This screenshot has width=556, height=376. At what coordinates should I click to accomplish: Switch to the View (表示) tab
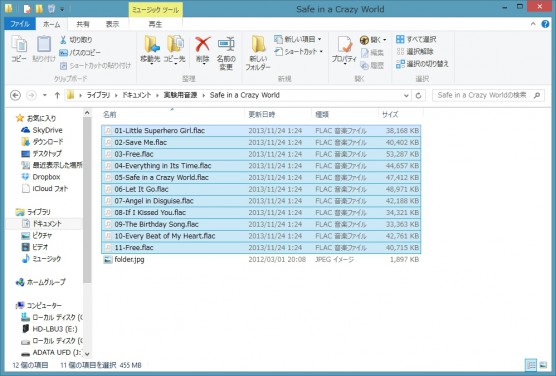click(112, 24)
